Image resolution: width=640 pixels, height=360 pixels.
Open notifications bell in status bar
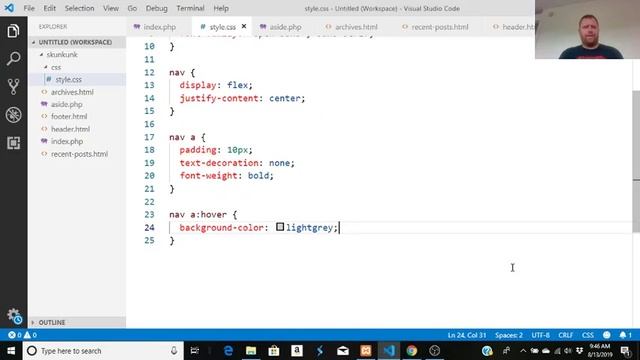(625, 335)
